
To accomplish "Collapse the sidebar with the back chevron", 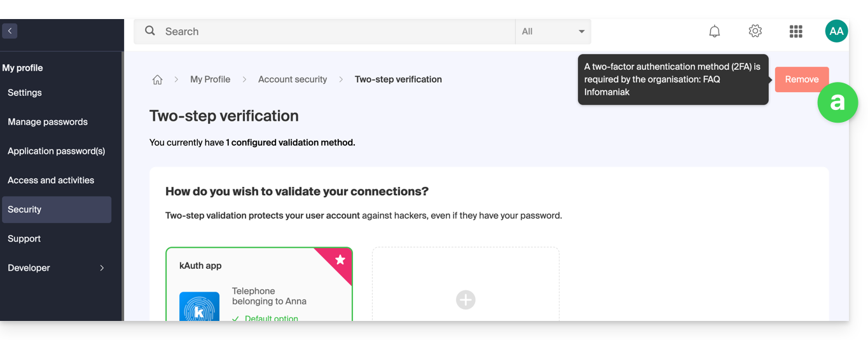I will point(10,31).
